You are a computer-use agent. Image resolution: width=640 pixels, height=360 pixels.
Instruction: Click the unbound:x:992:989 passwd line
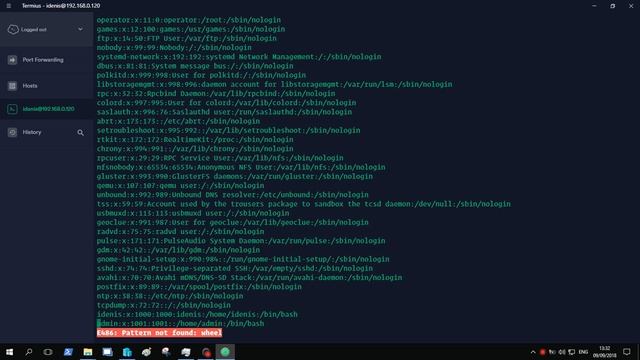coord(233,195)
